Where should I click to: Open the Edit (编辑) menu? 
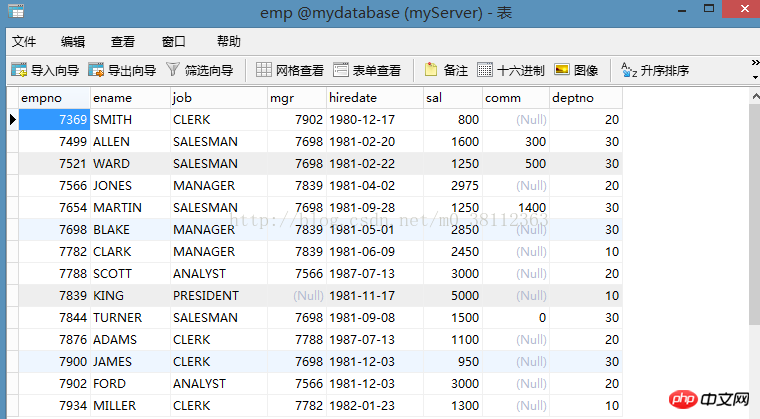pyautogui.click(x=73, y=42)
